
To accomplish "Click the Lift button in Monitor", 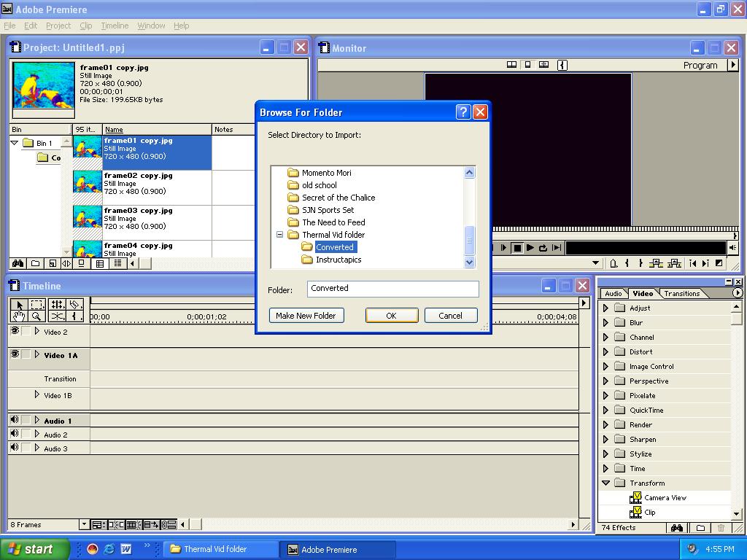I will point(656,262).
